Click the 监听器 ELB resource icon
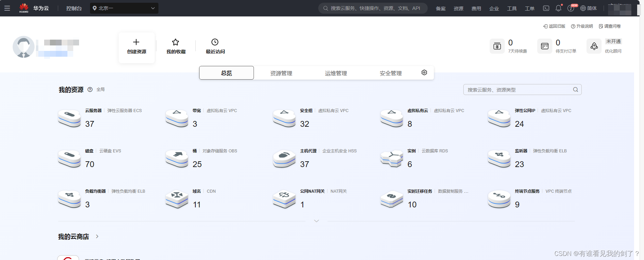The width and height of the screenshot is (644, 260). point(499,159)
